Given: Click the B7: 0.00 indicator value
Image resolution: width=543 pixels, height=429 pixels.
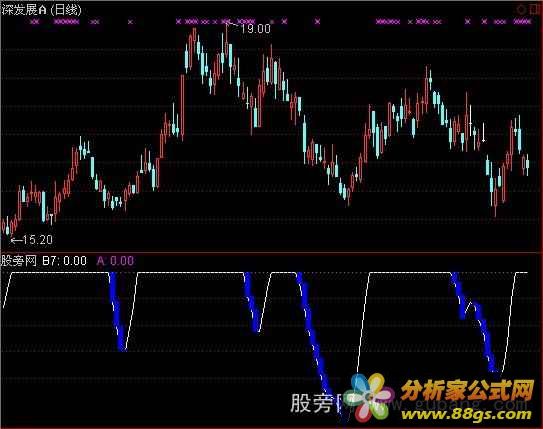Looking at the screenshot, I should [x=64, y=260].
